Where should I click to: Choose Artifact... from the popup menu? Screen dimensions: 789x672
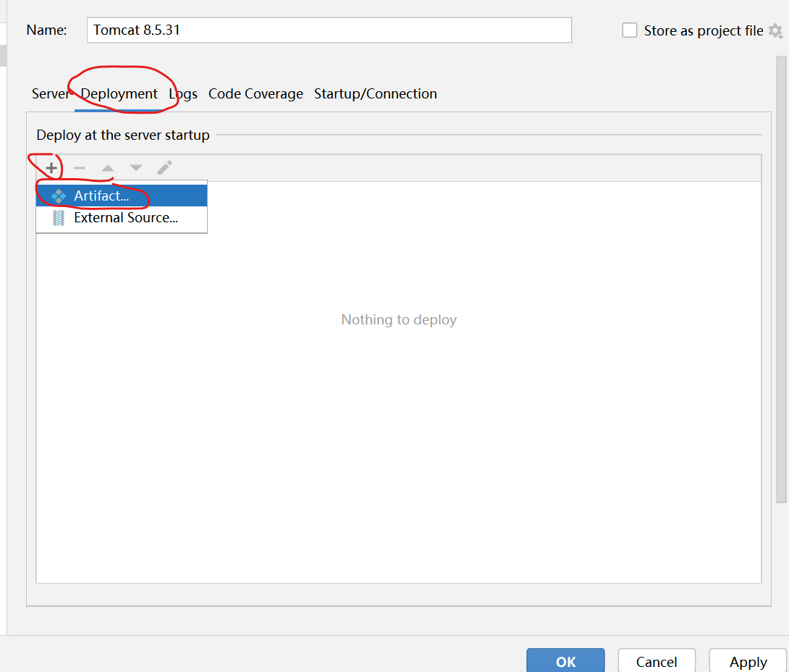pos(122,196)
